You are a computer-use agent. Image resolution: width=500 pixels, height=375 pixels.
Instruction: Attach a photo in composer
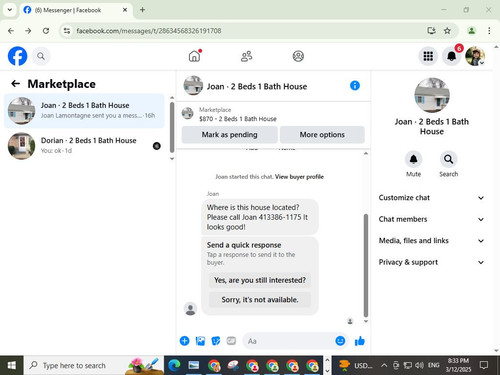tap(200, 341)
